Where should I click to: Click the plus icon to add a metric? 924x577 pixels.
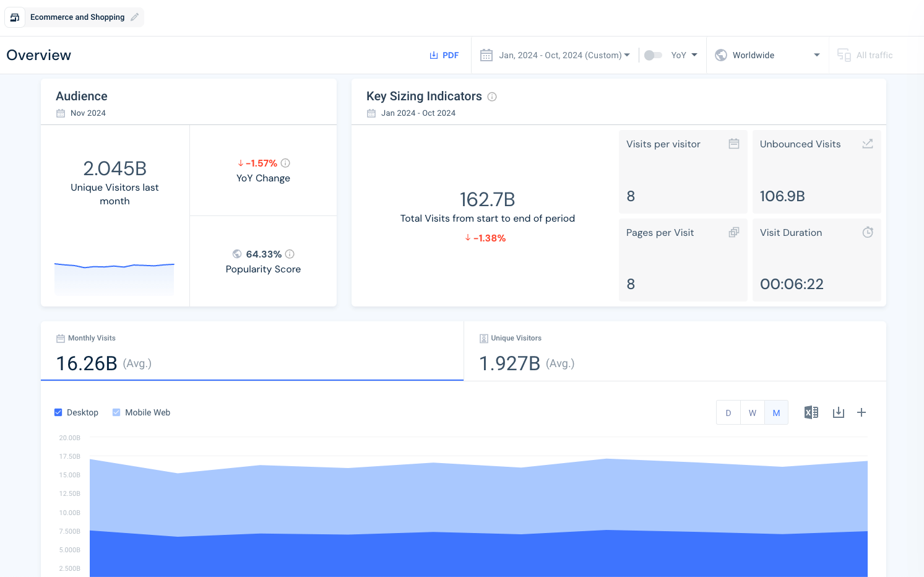[861, 412]
